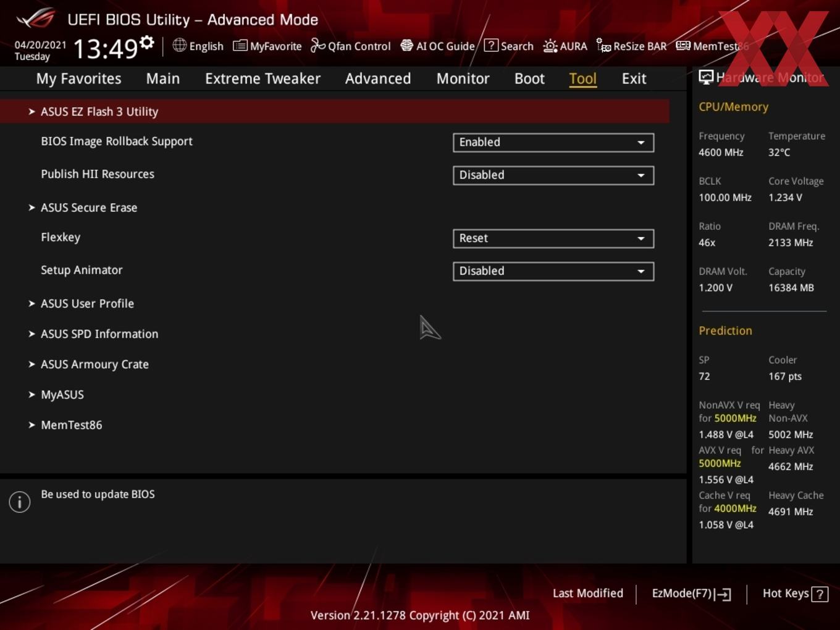
Task: Open the Setup Animator dropdown
Action: point(553,271)
